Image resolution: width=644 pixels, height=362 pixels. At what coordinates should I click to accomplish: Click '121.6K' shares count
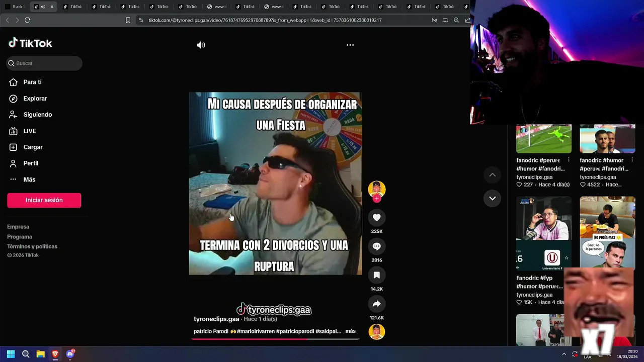pyautogui.click(x=377, y=318)
